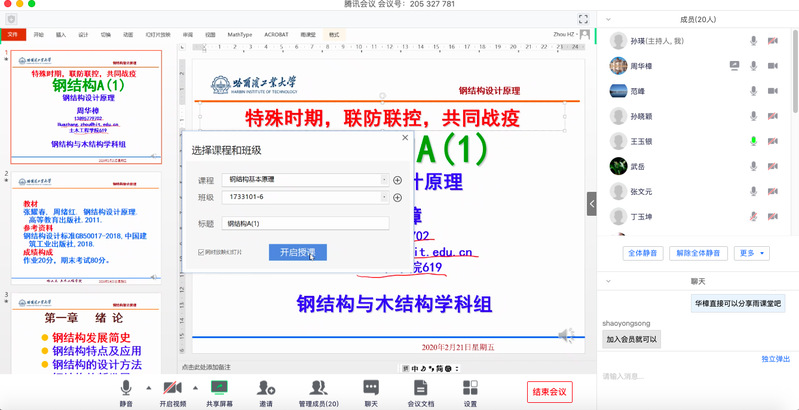Open 会议文档 meeting documents

[420, 388]
